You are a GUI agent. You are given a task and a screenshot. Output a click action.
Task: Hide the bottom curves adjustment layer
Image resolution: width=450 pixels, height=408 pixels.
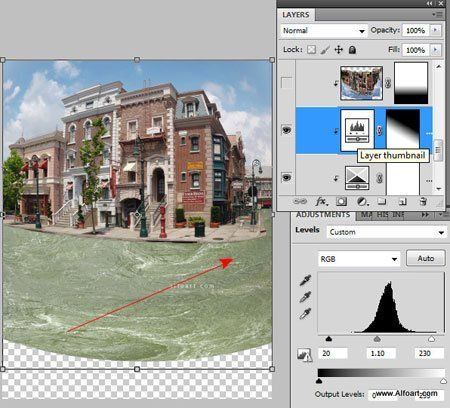point(286,177)
